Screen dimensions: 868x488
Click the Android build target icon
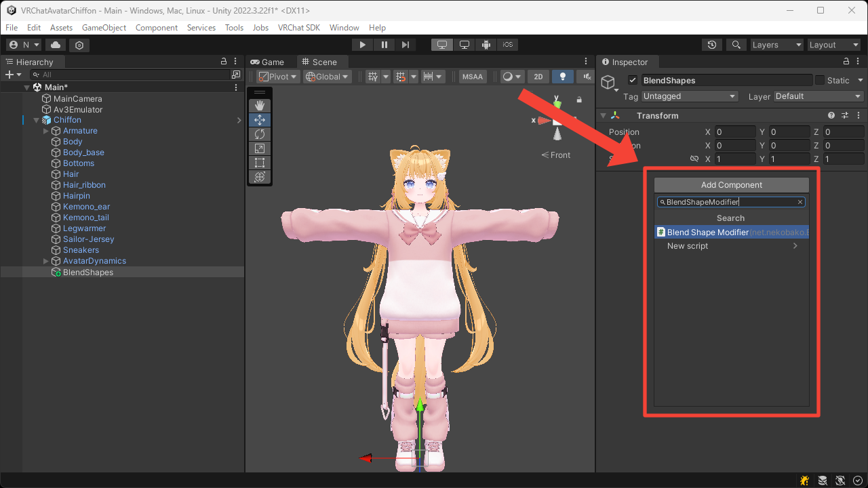pyautogui.click(x=486, y=45)
